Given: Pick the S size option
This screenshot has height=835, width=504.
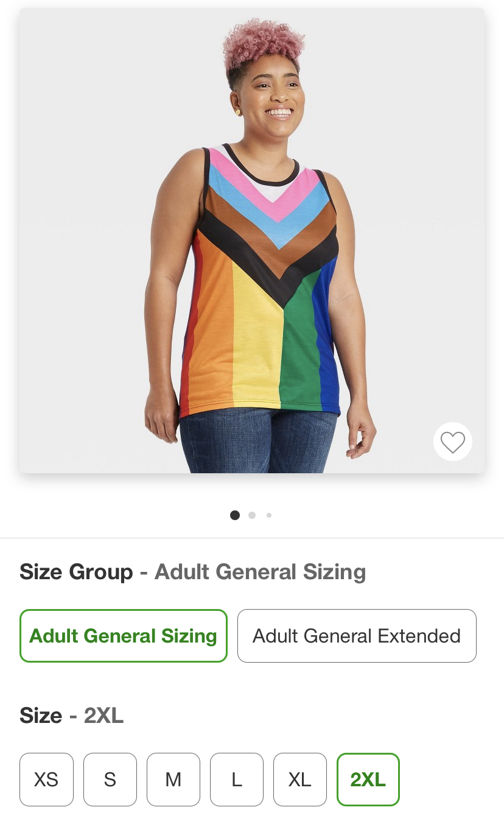Looking at the screenshot, I should 110,780.
